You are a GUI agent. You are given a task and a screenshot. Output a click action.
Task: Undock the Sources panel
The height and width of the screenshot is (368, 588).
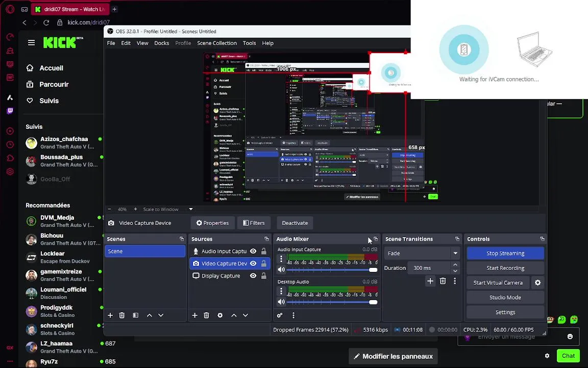pos(266,239)
